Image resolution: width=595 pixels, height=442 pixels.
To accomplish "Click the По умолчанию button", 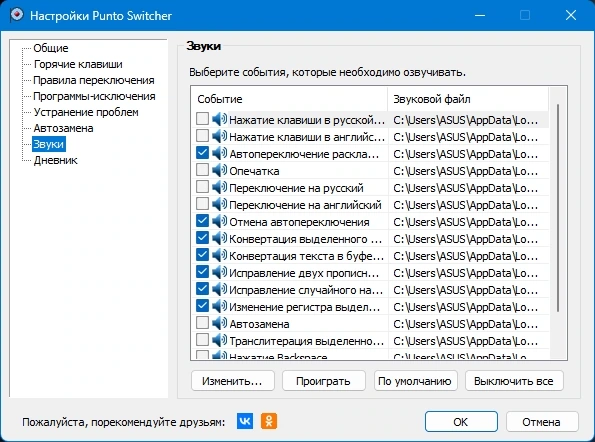I will 415,381.
